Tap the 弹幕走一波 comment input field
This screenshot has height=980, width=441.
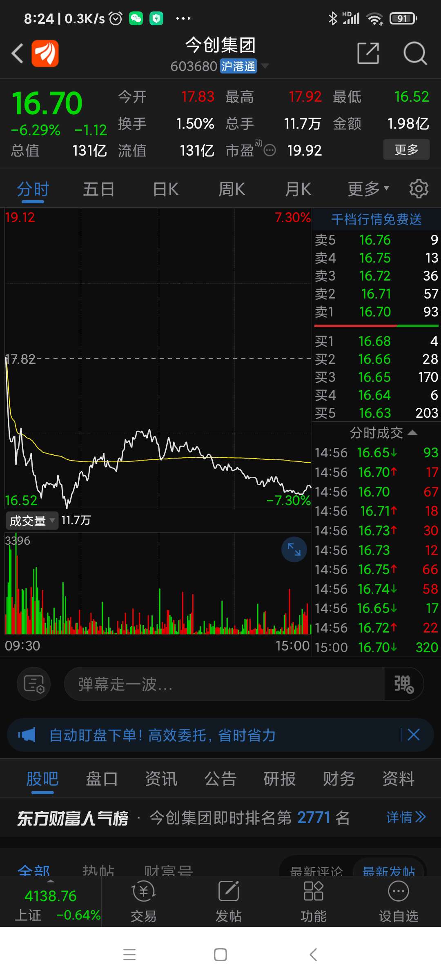pos(224,684)
